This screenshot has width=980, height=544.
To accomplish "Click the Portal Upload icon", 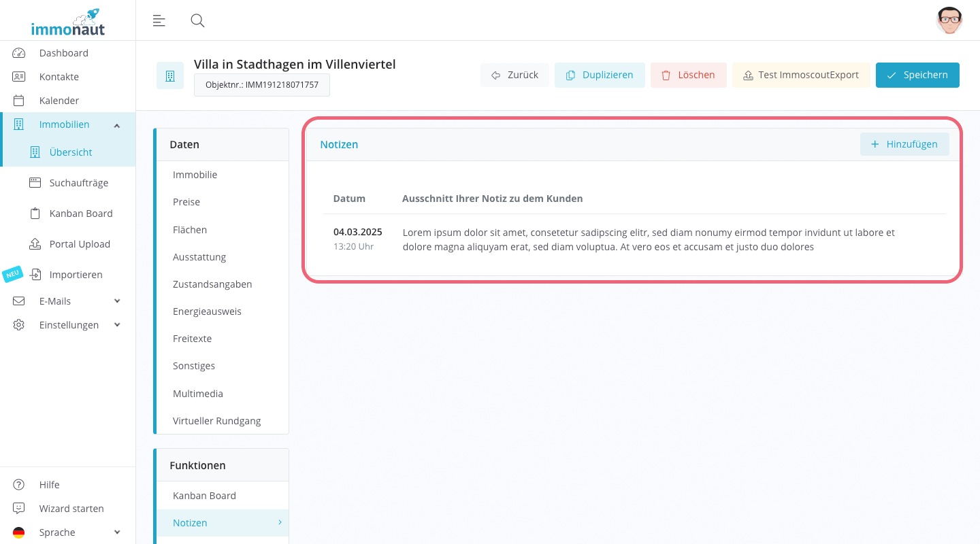I will pyautogui.click(x=18, y=243).
